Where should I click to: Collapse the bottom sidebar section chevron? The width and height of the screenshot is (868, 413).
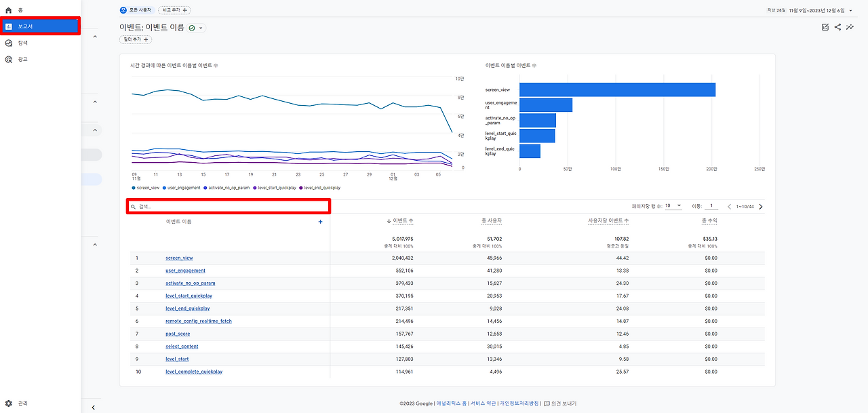point(95,244)
